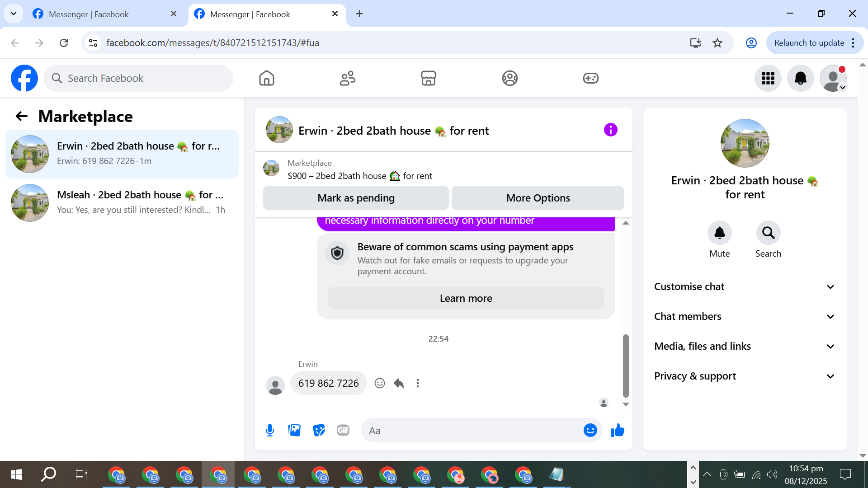The image size is (868, 488).
Task: Open Windows notification center
Action: 845,474
